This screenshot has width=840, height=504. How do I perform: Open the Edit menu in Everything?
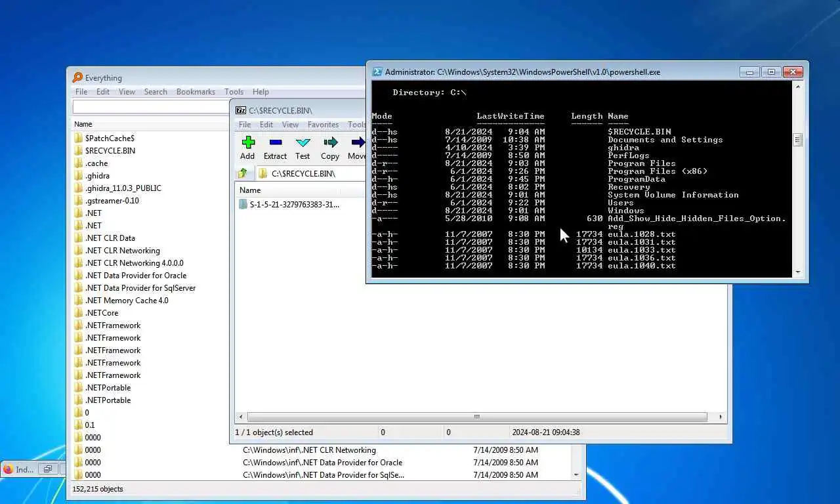point(103,92)
